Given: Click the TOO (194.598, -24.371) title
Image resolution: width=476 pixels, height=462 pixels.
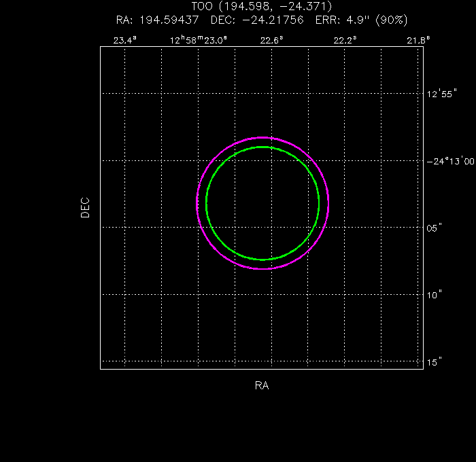Looking at the screenshot, I should click(x=262, y=7).
